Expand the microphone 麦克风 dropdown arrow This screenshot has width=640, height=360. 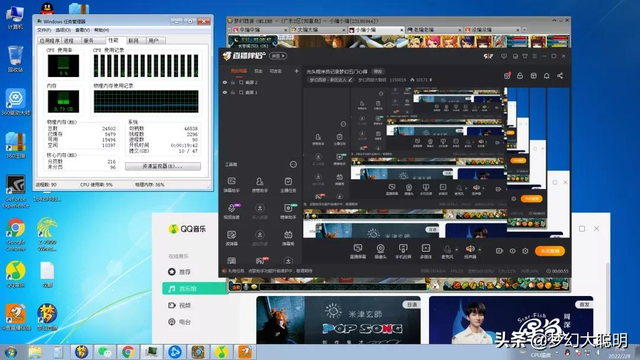[x=456, y=249]
